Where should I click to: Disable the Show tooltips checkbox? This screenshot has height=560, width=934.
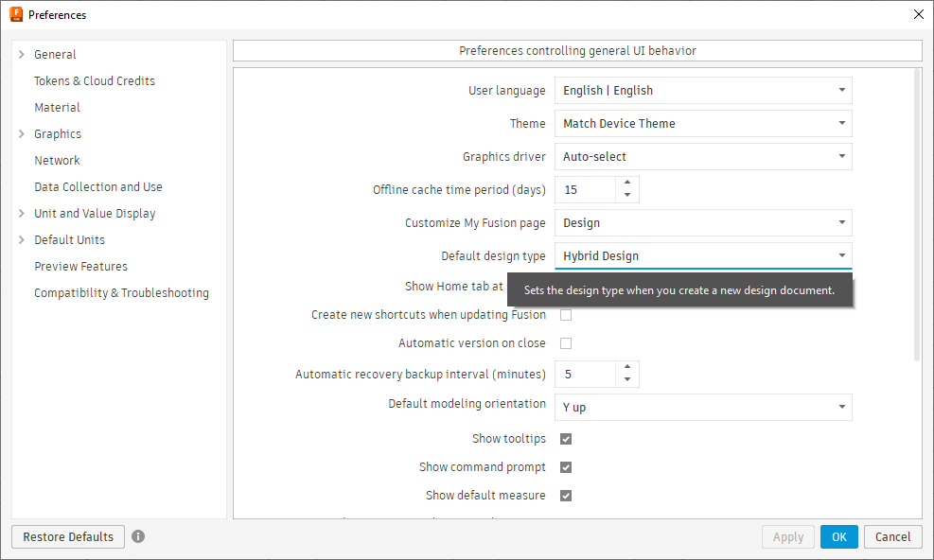(566, 439)
